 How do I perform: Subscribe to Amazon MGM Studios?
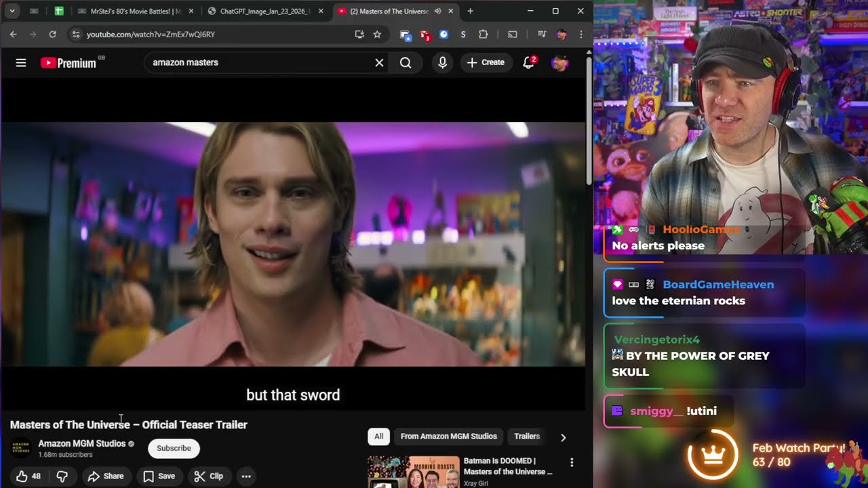coord(174,448)
